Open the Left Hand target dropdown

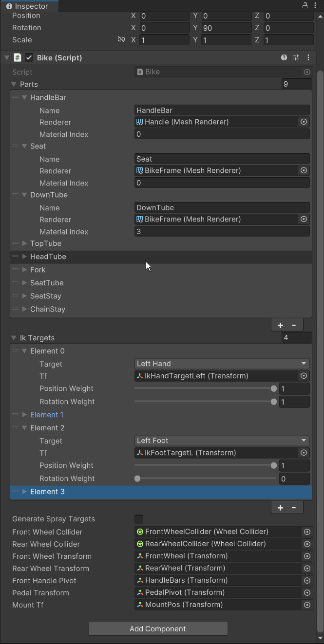(222, 364)
